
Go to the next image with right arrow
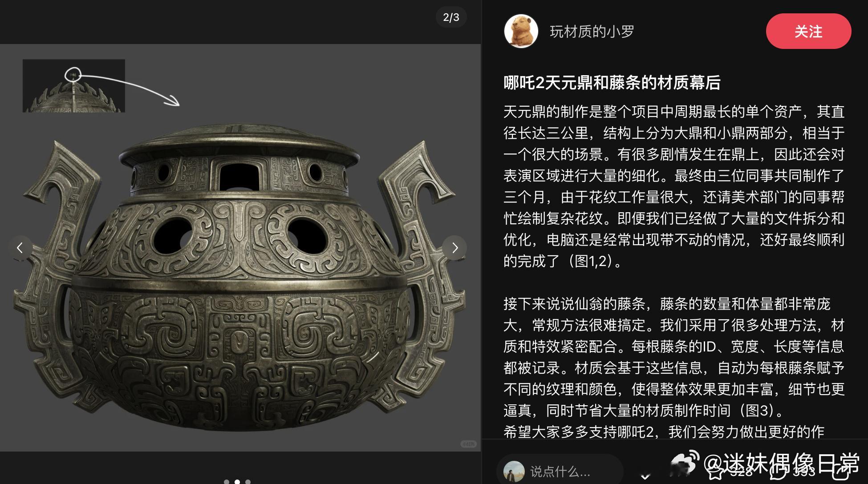(454, 248)
